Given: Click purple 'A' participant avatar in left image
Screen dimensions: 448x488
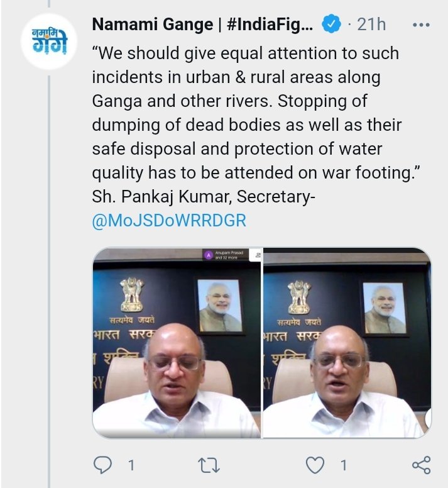Looking at the screenshot, I should pos(207,255).
